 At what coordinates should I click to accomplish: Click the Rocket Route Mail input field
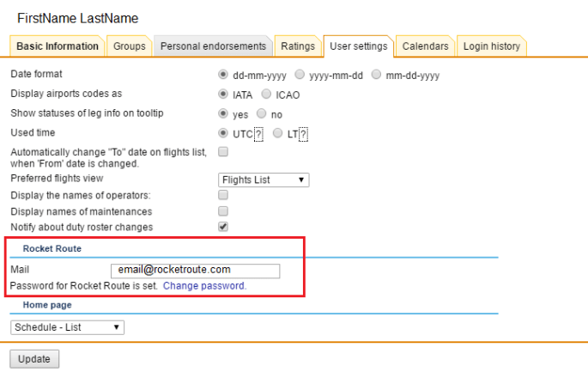[x=195, y=271]
